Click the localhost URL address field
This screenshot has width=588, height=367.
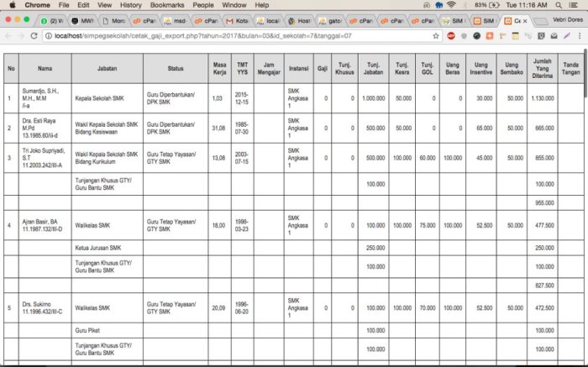[x=242, y=36]
